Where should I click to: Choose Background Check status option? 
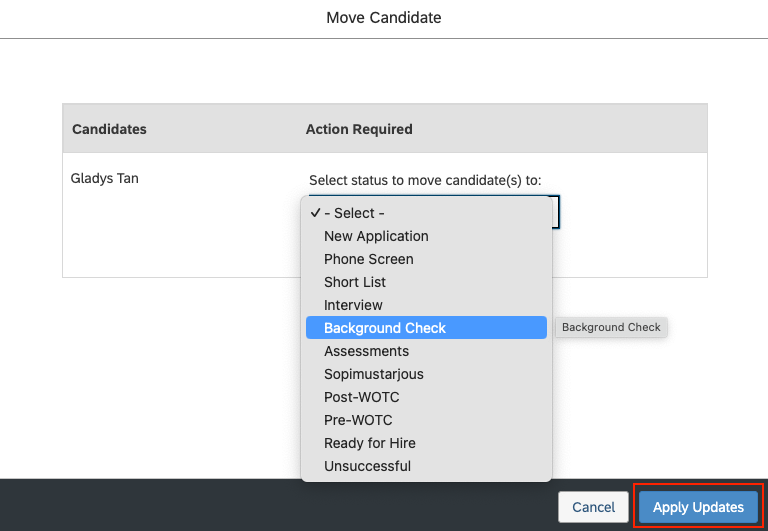click(385, 328)
